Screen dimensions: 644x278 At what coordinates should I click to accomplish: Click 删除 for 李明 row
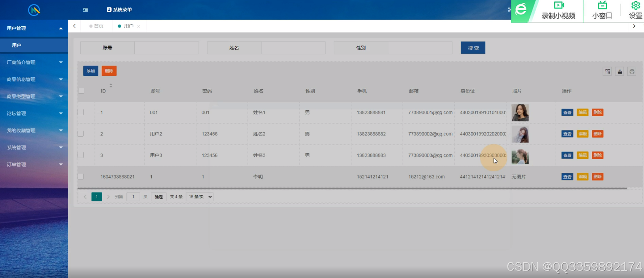[598, 177]
